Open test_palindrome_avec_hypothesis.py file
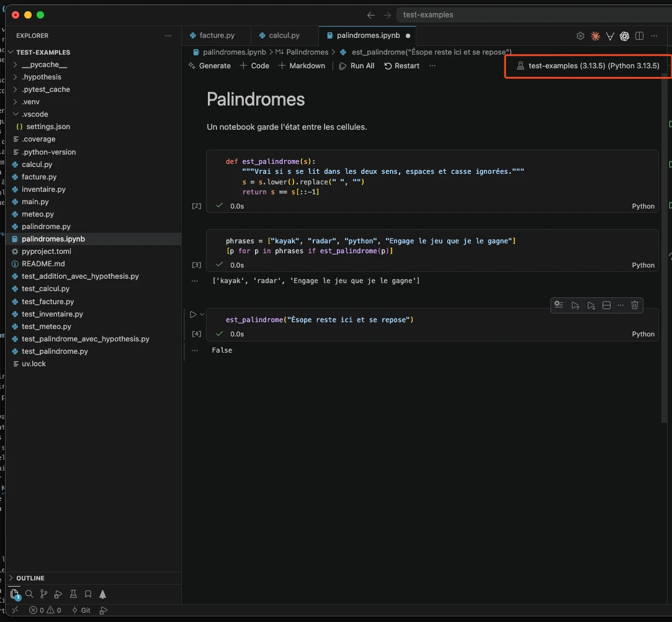The image size is (672, 622). [85, 339]
